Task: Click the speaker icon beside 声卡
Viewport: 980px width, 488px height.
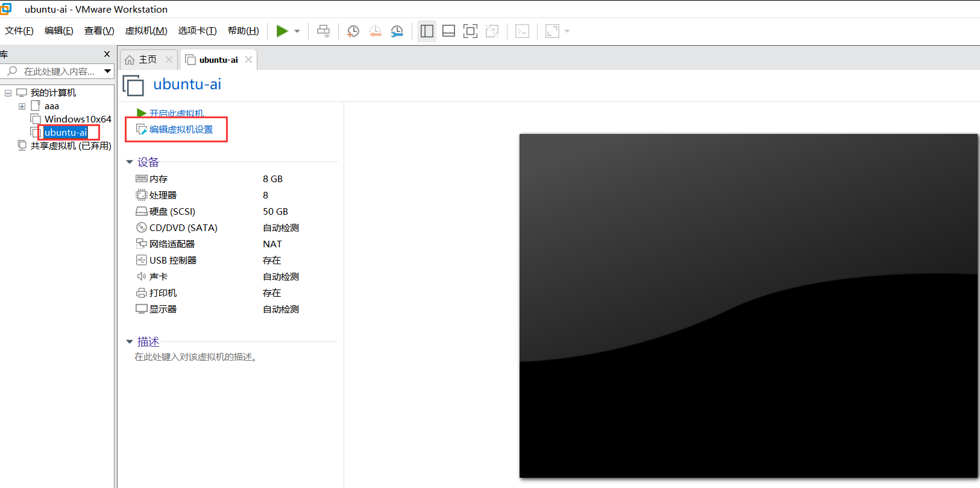Action: click(142, 277)
